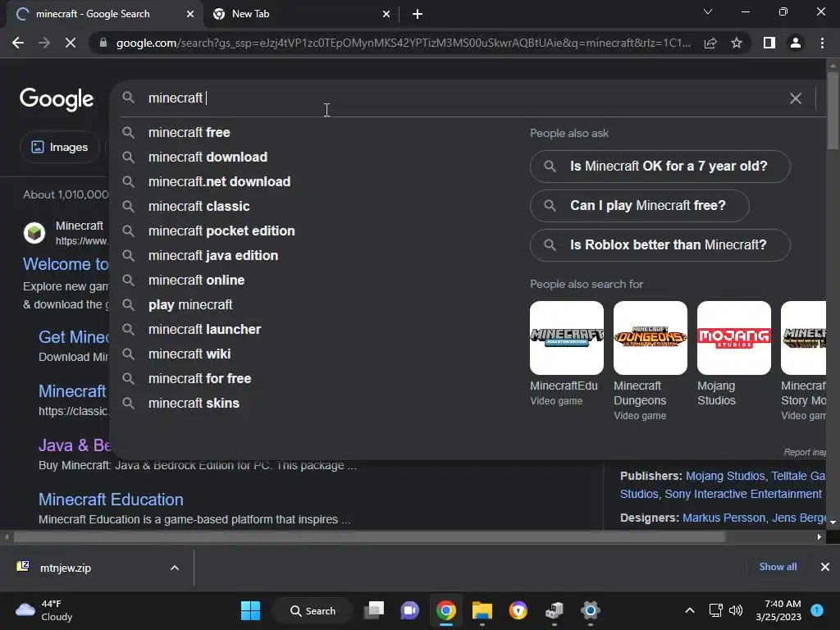This screenshot has width=840, height=630.
Task: Expand the mtnjew.zip download options chevron
Action: (x=175, y=568)
